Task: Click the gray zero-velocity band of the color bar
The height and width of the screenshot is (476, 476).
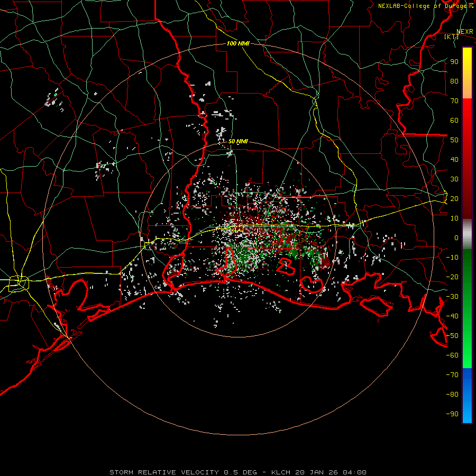Action: tap(467, 234)
